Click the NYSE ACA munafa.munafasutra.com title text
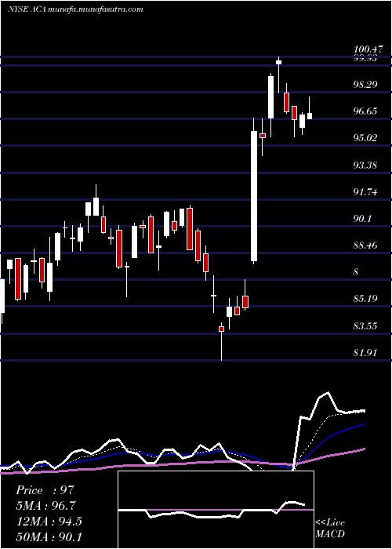 (75, 9)
